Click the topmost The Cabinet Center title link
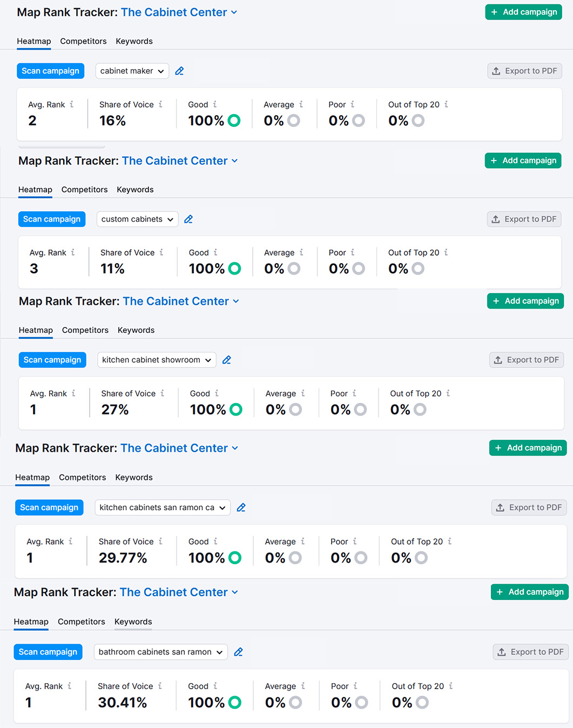 coord(174,12)
